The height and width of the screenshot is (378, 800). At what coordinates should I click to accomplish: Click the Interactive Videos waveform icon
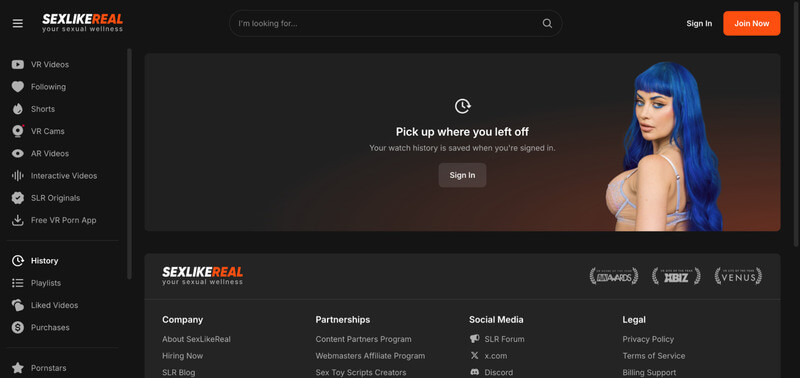(18, 176)
